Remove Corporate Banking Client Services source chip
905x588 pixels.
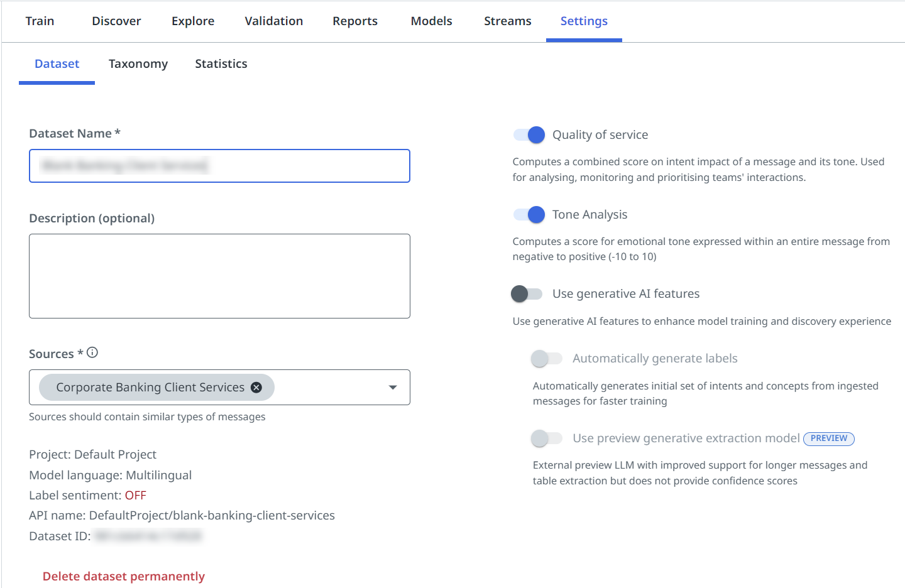point(256,388)
